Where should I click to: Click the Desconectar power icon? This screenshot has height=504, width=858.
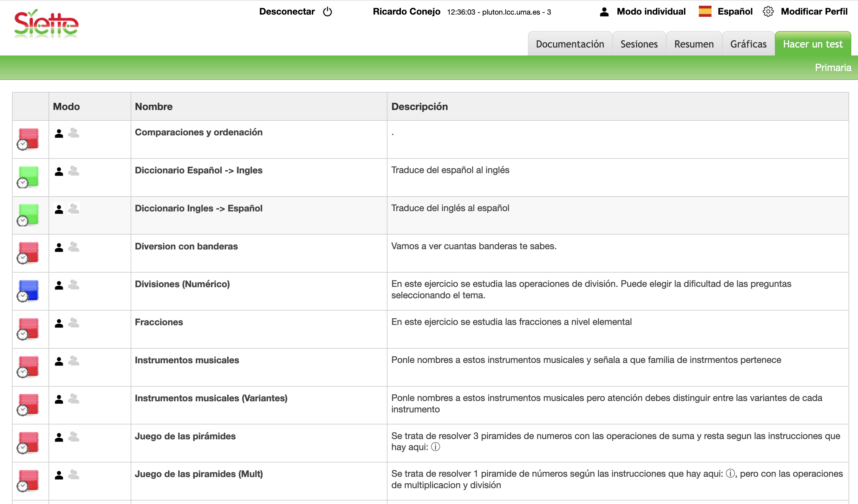pyautogui.click(x=327, y=12)
